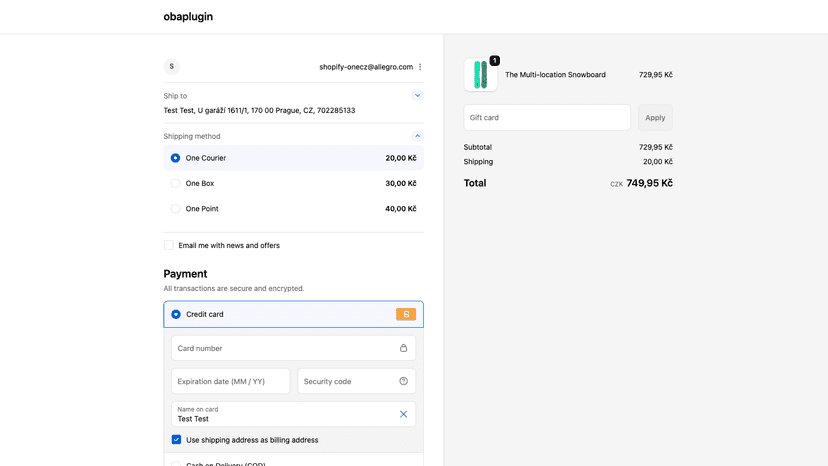Focus the Expiration date field

point(231,381)
